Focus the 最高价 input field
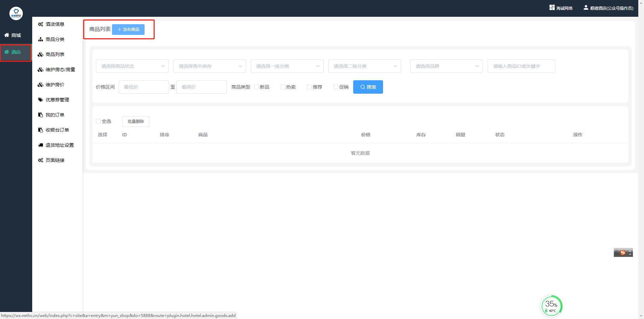This screenshot has height=319, width=644. (202, 87)
